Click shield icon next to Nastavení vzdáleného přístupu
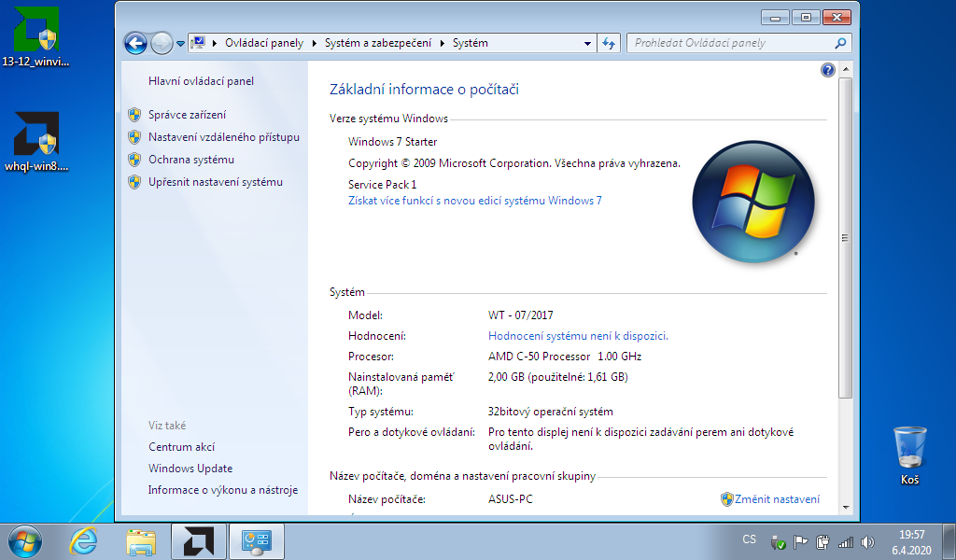This screenshot has height=560, width=956. [x=134, y=137]
